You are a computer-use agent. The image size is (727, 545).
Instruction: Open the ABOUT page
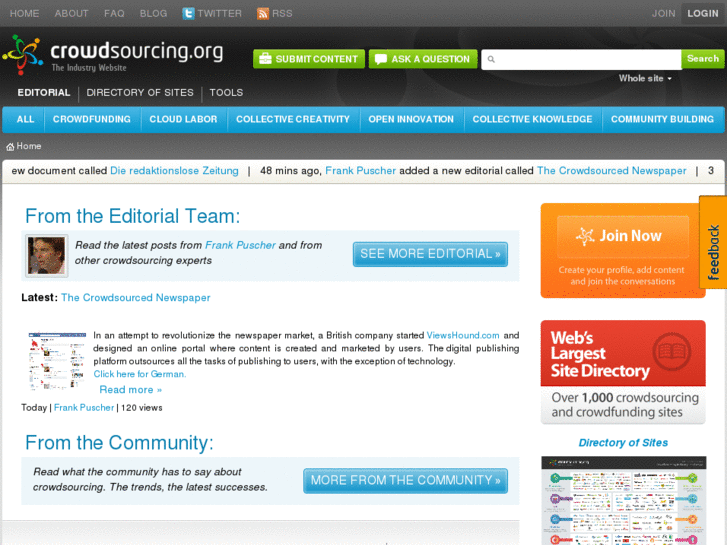(71, 13)
